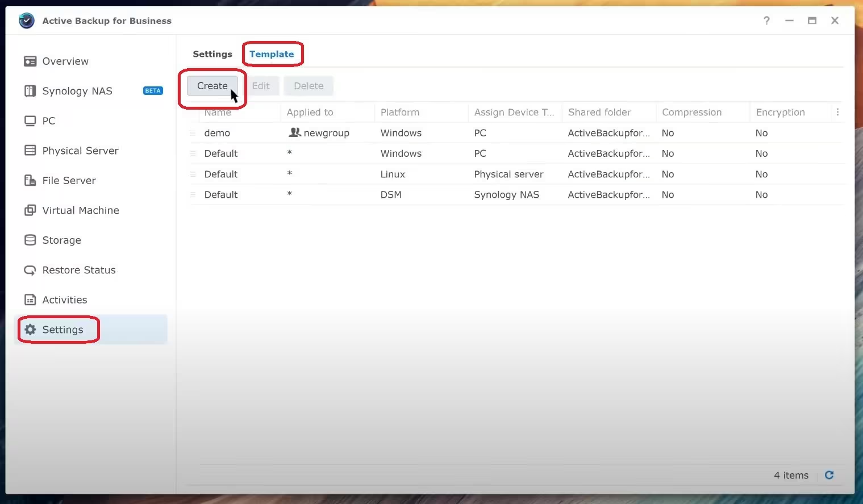Click the Edit button
The width and height of the screenshot is (863, 504).
point(261,86)
